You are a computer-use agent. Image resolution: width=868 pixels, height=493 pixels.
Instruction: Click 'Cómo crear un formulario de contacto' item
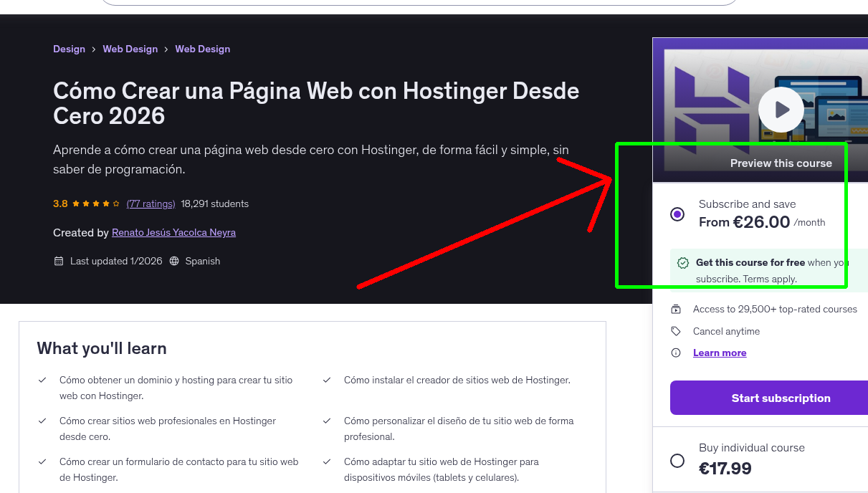179,469
